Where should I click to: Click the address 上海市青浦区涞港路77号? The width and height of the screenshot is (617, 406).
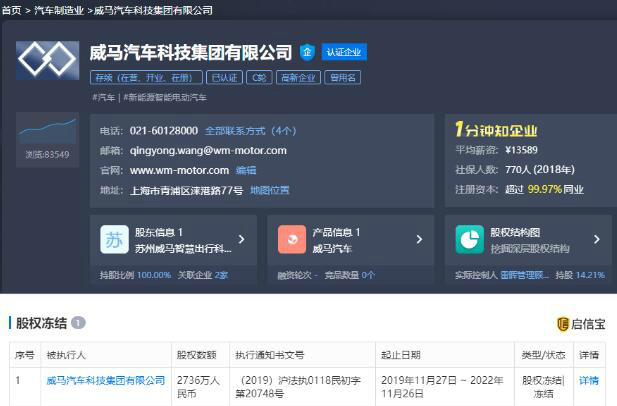click(x=187, y=191)
